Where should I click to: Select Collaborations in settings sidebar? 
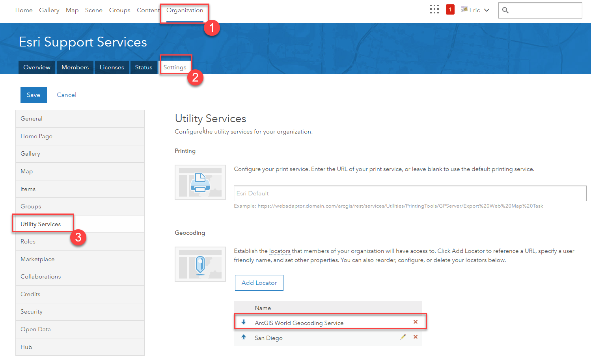tap(80, 277)
